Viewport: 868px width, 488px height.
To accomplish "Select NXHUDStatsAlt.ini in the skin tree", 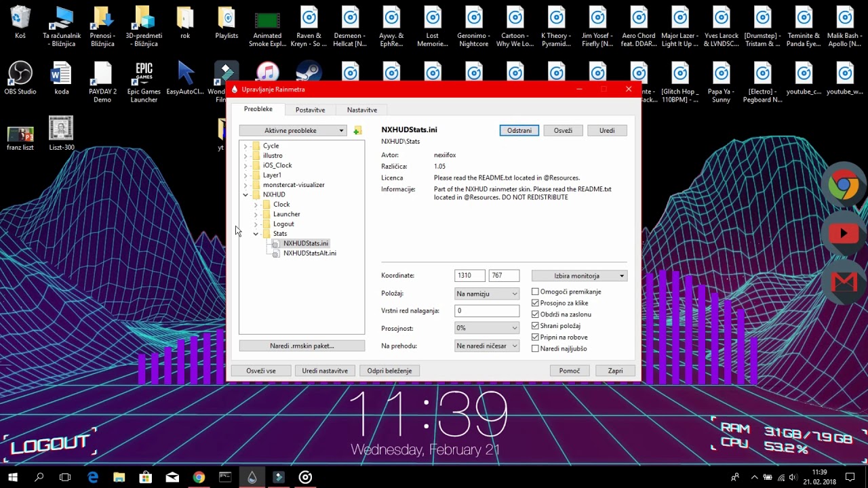I will 309,253.
